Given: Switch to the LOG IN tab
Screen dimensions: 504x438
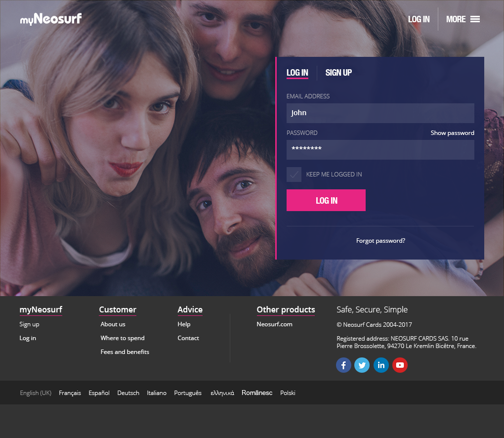Looking at the screenshot, I should click(x=297, y=73).
